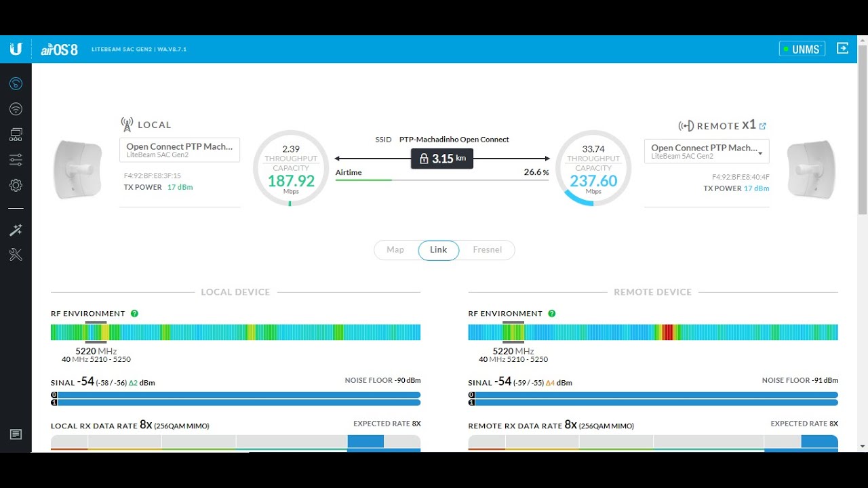The width and height of the screenshot is (868, 488).
Task: Open the services sliders sidebar icon
Action: pos(16,160)
